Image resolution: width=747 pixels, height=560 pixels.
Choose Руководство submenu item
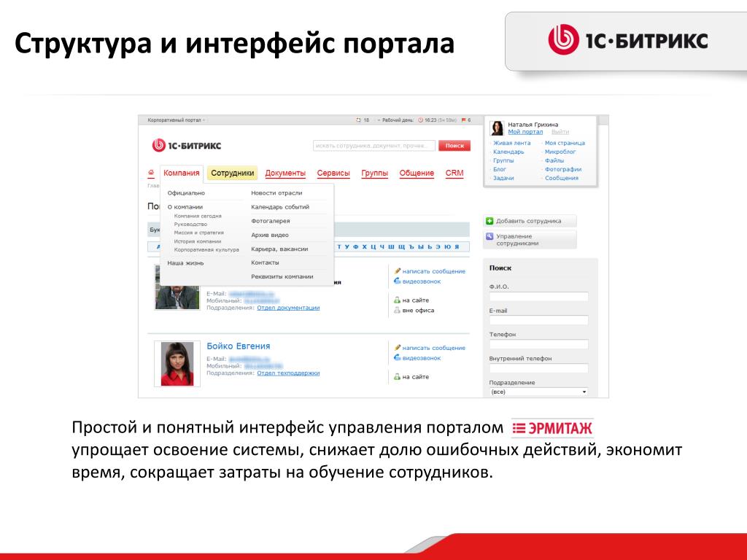(x=190, y=225)
